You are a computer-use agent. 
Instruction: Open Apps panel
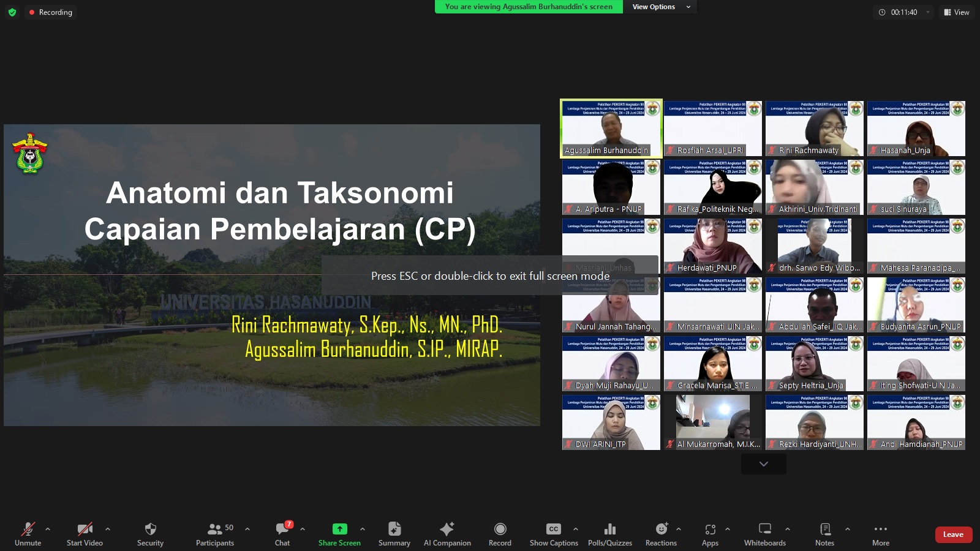(710, 534)
